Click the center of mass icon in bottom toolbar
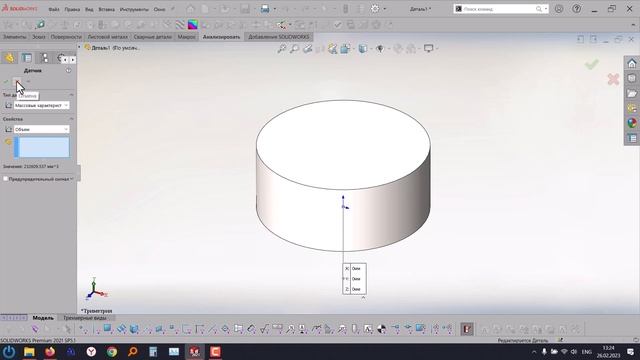This screenshot has width=640, height=360. coord(381,329)
